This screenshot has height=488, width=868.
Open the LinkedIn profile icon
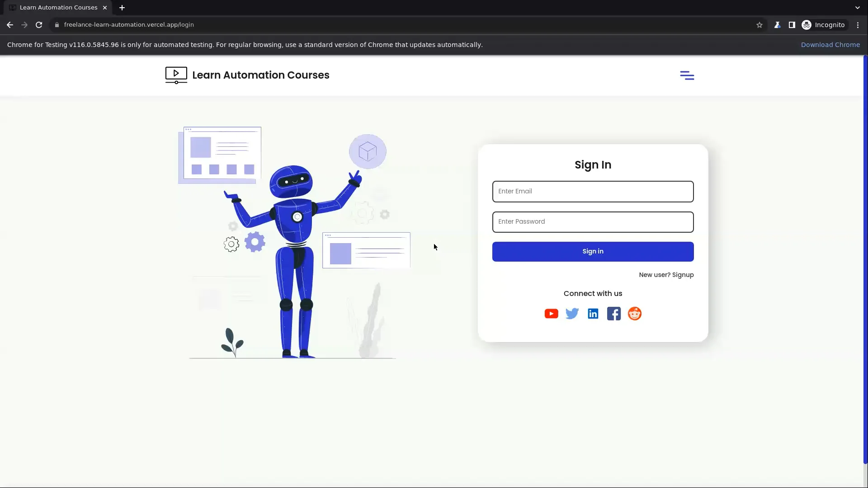(x=593, y=313)
